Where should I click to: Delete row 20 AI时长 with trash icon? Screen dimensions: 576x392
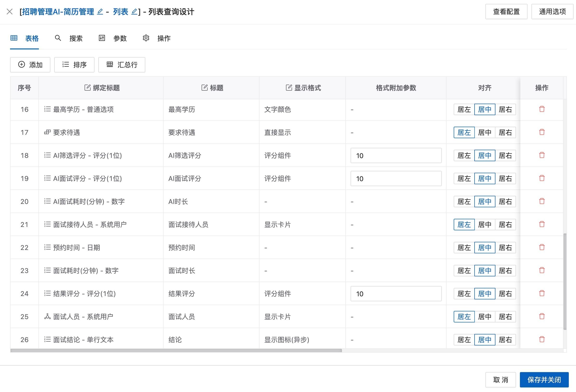542,201
